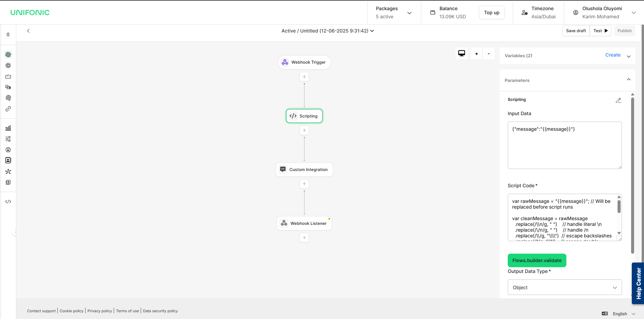Click the desktop monitor view icon
The width and height of the screenshot is (644, 319).
(461, 54)
